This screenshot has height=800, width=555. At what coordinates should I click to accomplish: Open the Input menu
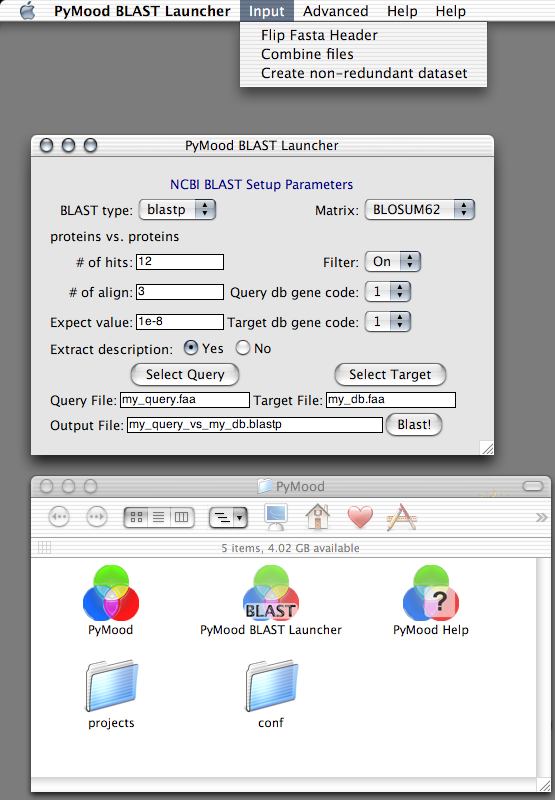(267, 11)
